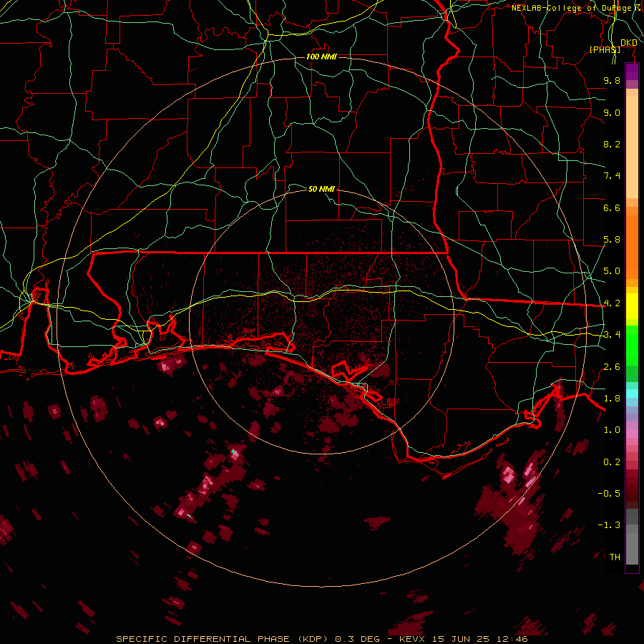Click the 0.3 DEG elevation text
Screen dimensions: 644x644
357,639
